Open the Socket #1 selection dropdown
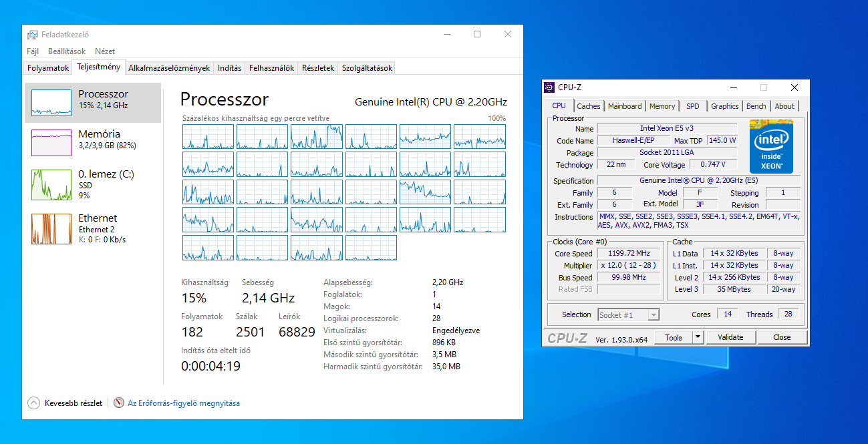Viewport: 868px width, 444px height. click(628, 314)
